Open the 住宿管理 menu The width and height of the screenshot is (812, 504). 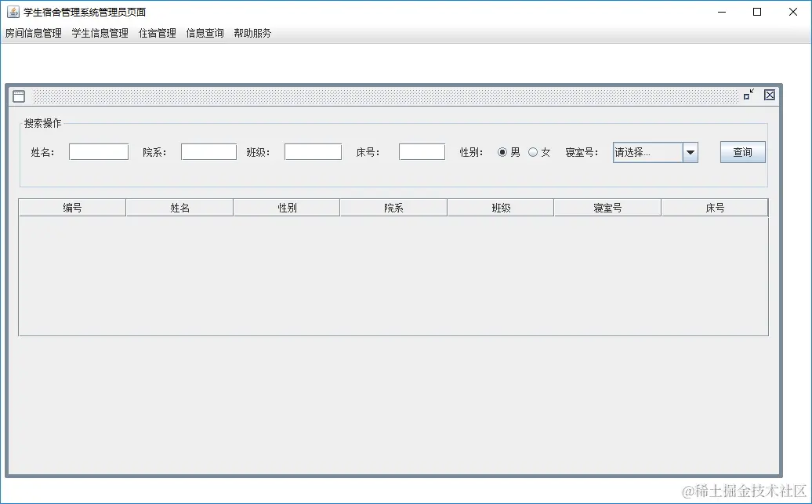pyautogui.click(x=156, y=33)
